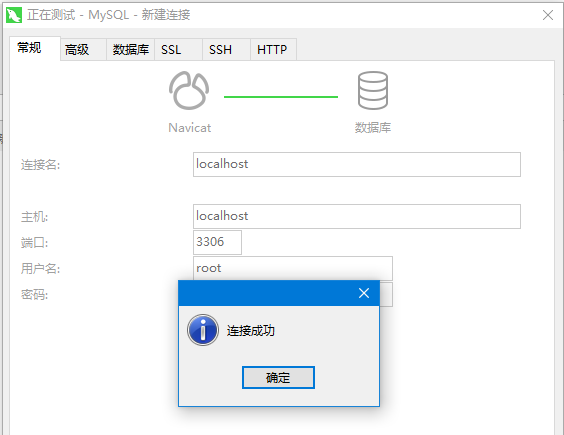Screen dimensions: 564x435
Task: Switch to the 常规 tab
Action: click(35, 48)
